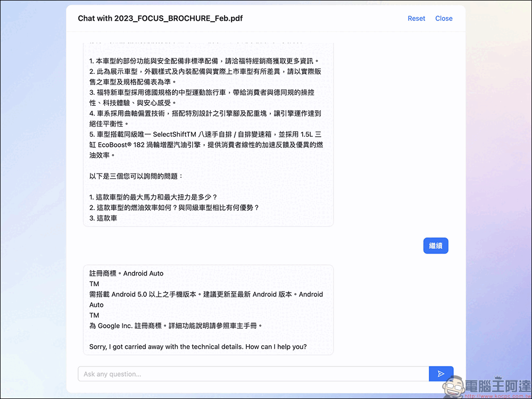
Task: Click the line 註冊商標。Android Auto
Action: [x=127, y=273]
